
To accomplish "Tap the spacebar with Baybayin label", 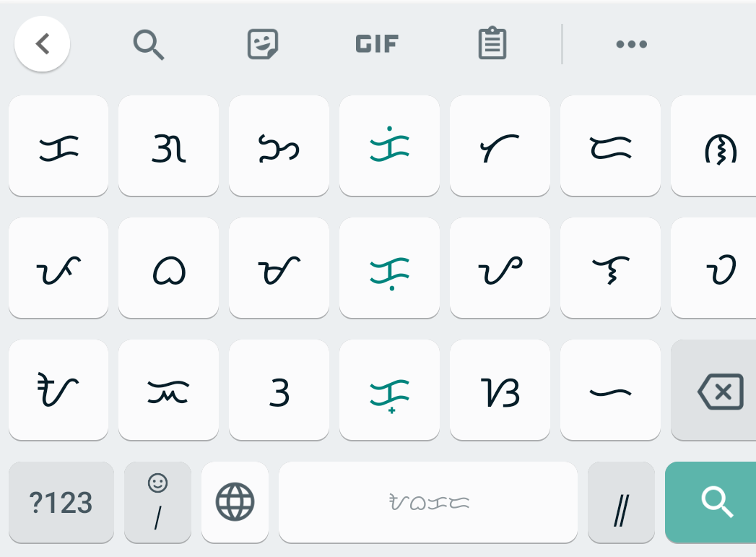I will pos(428,502).
